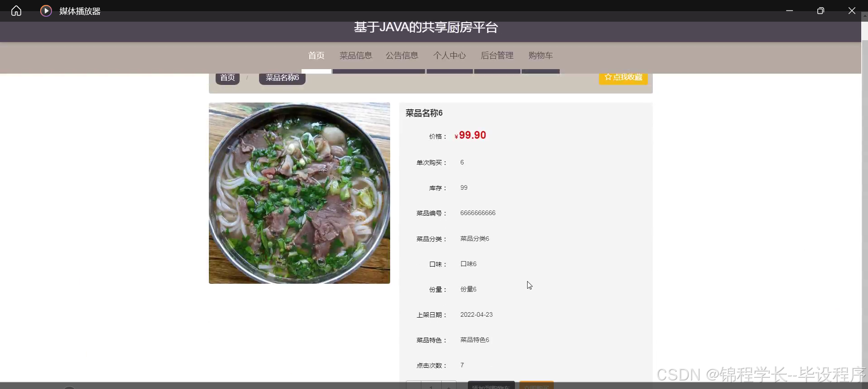Click the 菜品名称6 product title
Image resolution: width=868 pixels, height=389 pixels.
click(424, 113)
